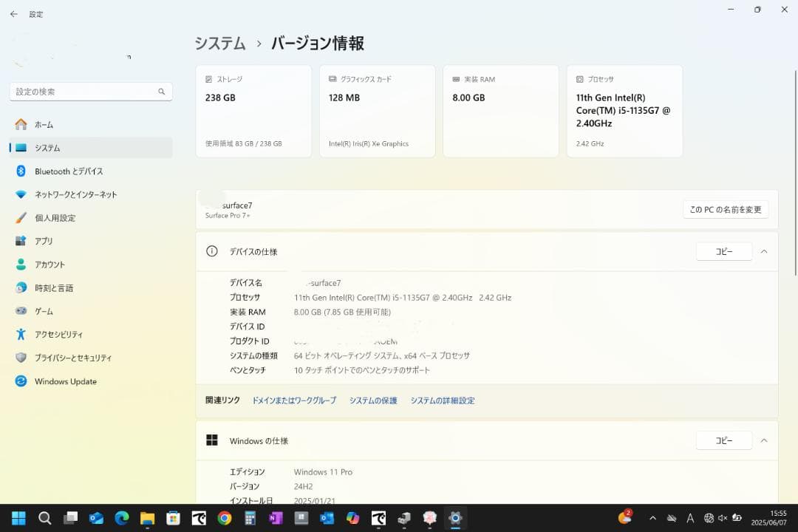The width and height of the screenshot is (798, 532).
Task: Click the info icon beside デバイスの仕様
Action: [212, 251]
